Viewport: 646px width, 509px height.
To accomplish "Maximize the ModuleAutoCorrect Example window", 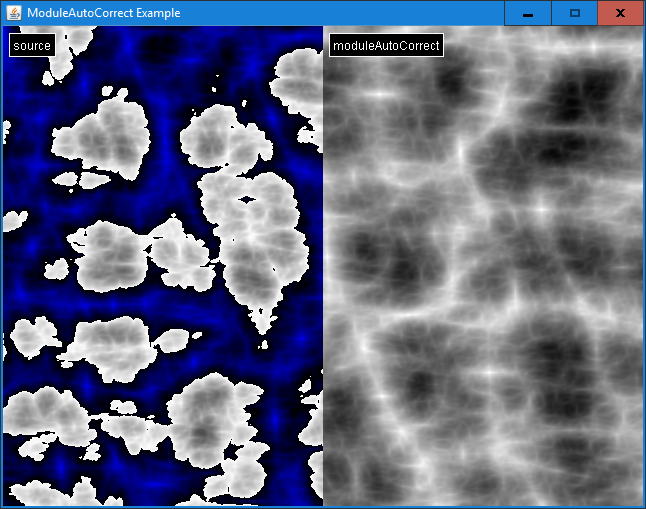I will [x=574, y=13].
